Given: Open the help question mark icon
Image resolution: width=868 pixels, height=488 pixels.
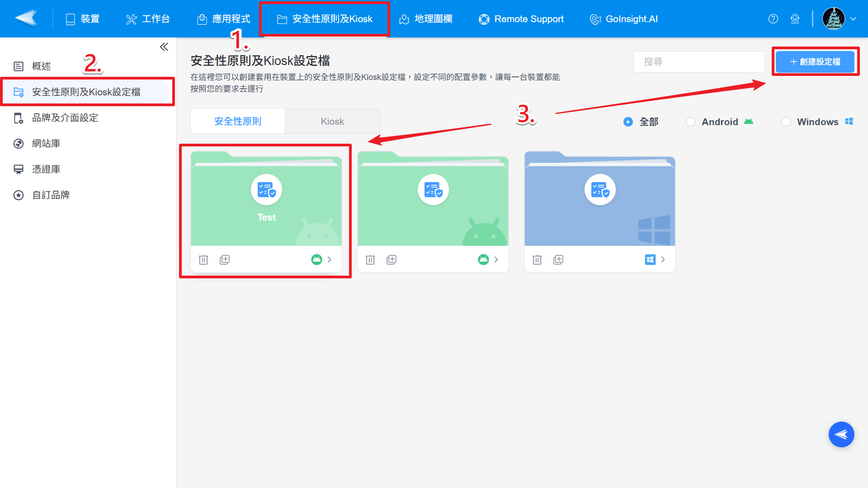Looking at the screenshot, I should point(773,19).
